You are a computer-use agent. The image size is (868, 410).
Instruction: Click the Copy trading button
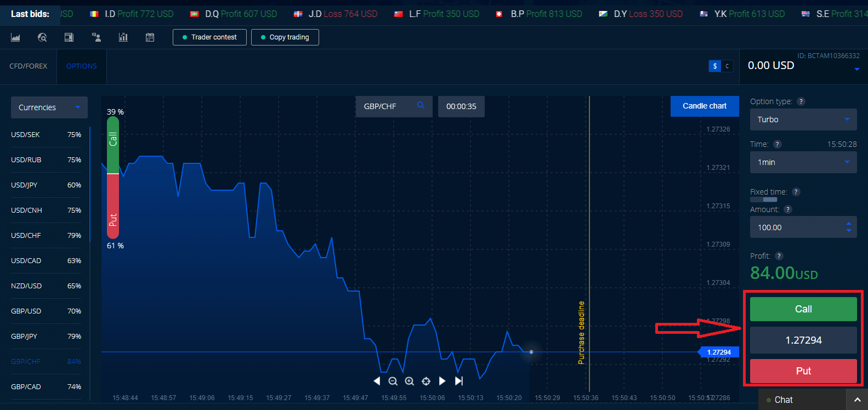tap(285, 37)
